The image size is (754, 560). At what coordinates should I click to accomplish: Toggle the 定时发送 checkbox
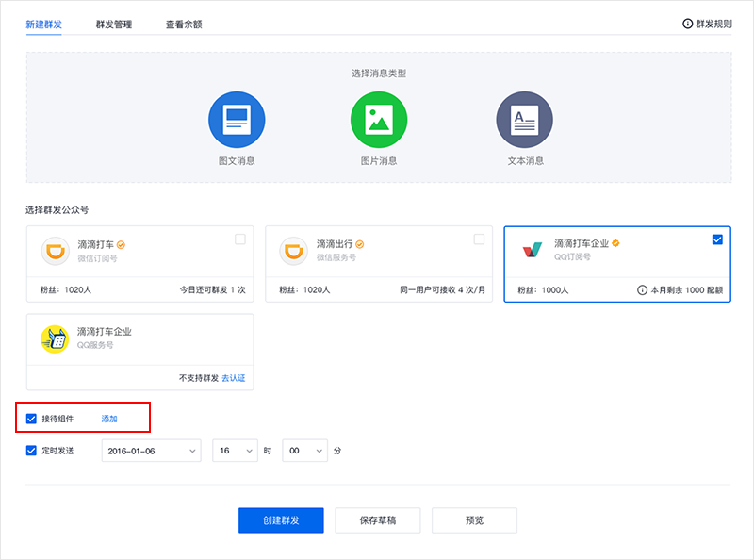31,451
